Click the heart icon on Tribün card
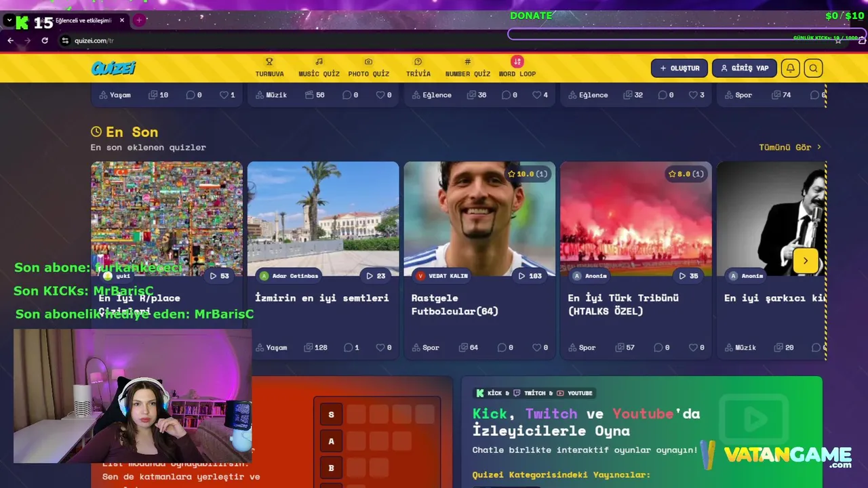The width and height of the screenshot is (868, 488). click(693, 348)
